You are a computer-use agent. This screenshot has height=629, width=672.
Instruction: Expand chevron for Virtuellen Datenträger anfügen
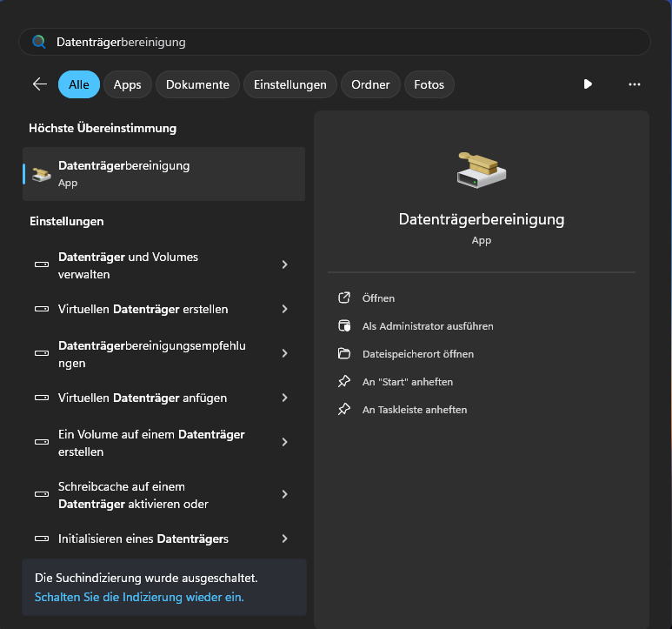(284, 398)
